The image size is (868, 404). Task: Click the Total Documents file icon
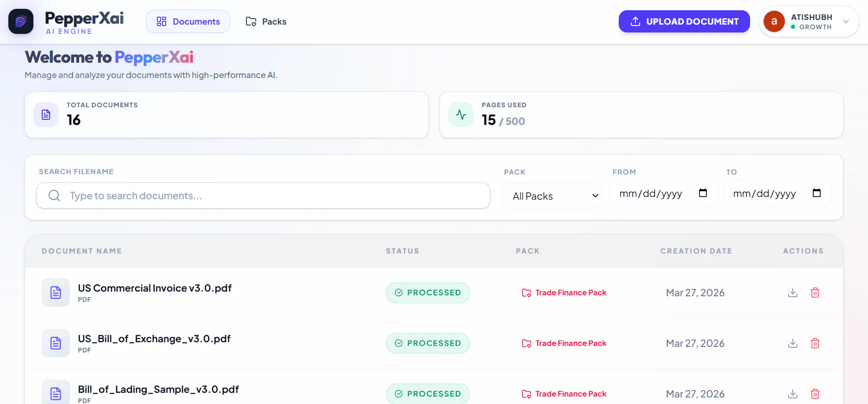pyautogui.click(x=46, y=115)
